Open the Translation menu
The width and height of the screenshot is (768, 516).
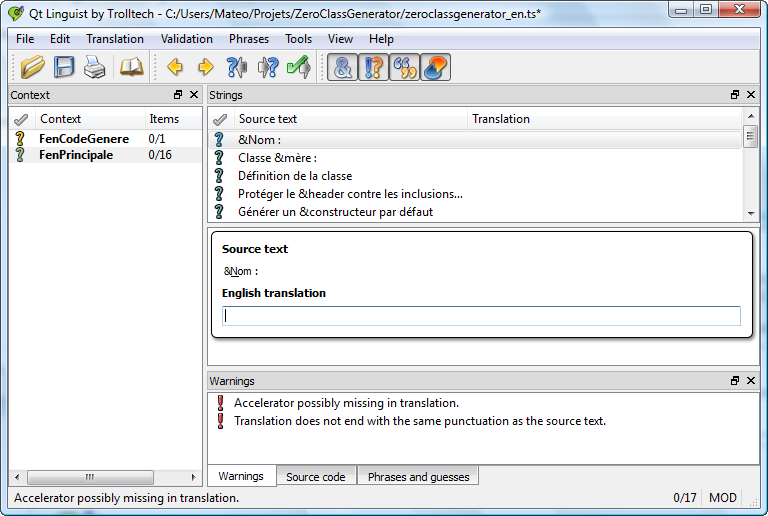click(x=115, y=39)
